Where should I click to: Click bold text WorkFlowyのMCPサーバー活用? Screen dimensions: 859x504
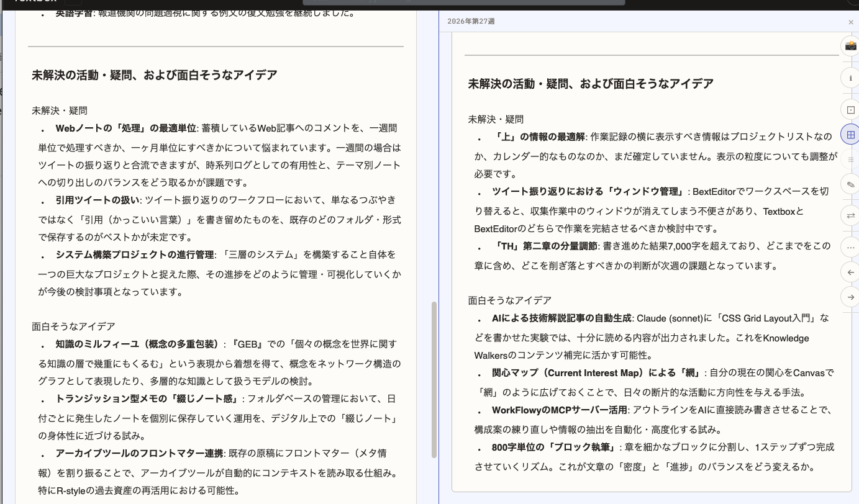(559, 410)
